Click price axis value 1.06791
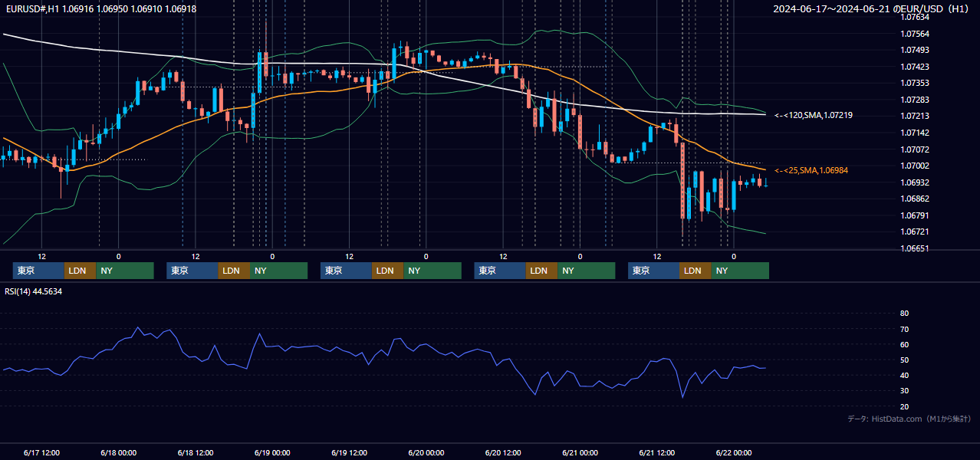The height and width of the screenshot is (460, 980). coord(914,215)
